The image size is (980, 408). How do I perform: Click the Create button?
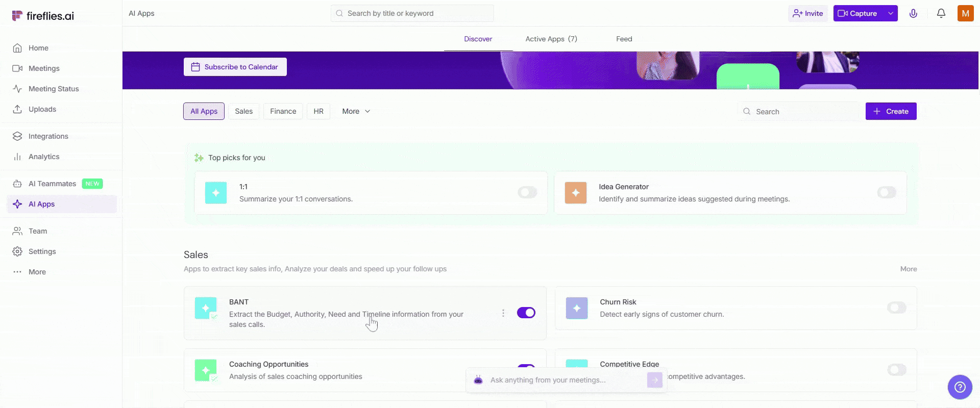891,111
